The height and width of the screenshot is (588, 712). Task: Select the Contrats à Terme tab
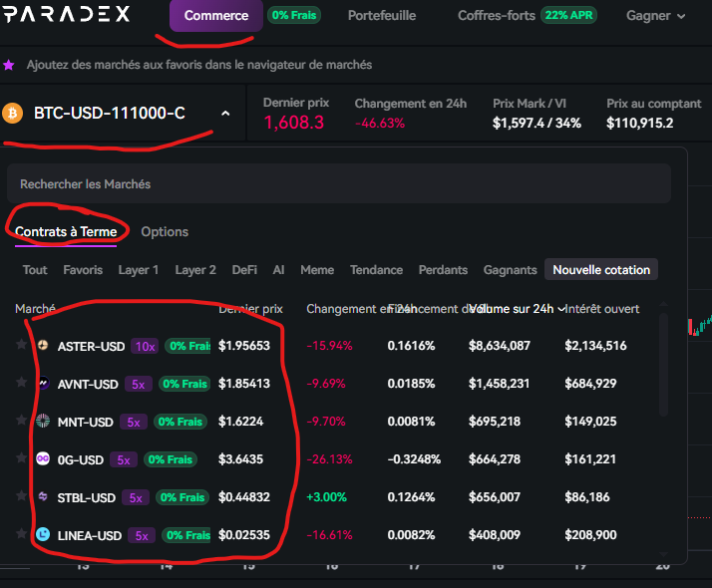pos(66,232)
